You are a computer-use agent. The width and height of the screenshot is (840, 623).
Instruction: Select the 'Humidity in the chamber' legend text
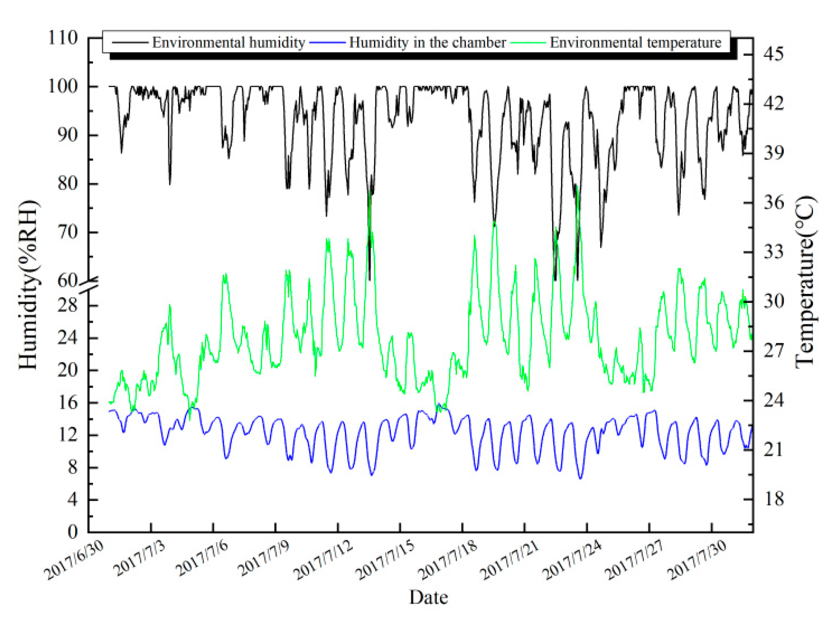427,43
